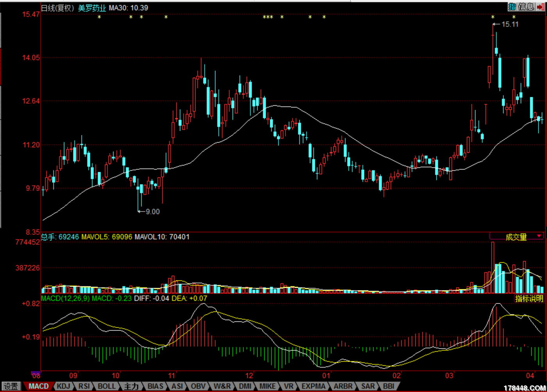This screenshot has width=547, height=392.
Task: Click the 12 month marker on time axis
Action: click(x=249, y=376)
